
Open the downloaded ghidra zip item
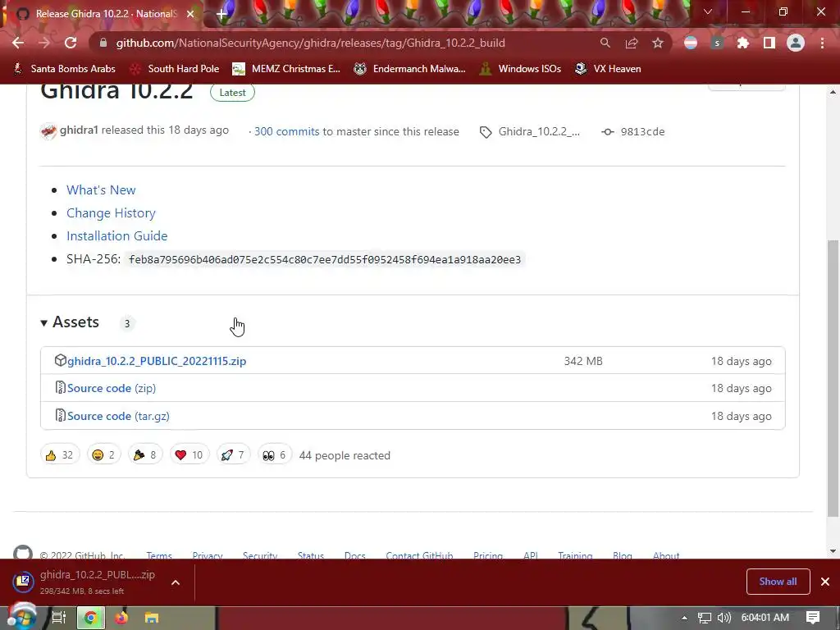(x=85, y=582)
